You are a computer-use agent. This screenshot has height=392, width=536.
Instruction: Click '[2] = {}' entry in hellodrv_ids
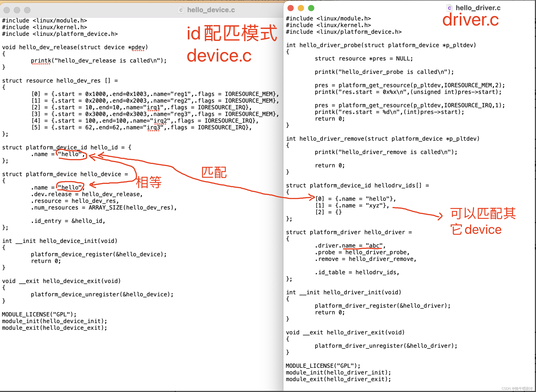tap(328, 212)
